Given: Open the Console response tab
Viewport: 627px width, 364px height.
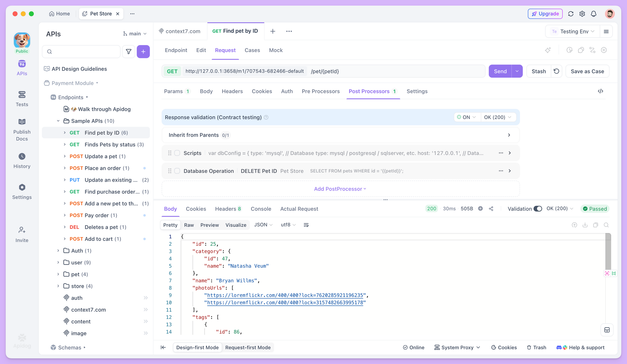Looking at the screenshot, I should pyautogui.click(x=261, y=209).
